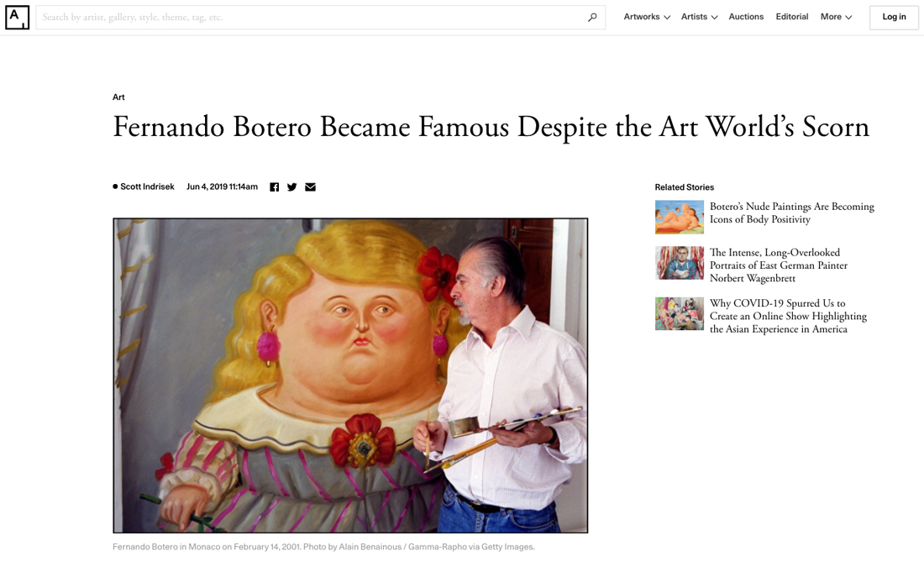
Task: Go to Auctions page
Action: pyautogui.click(x=746, y=17)
